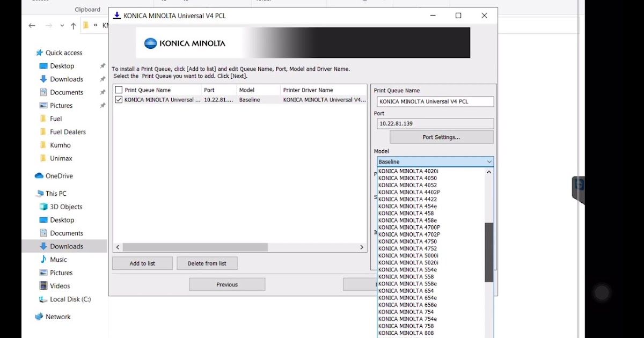Select KONICA MINOLTA 4020i from the model list

tap(408, 171)
